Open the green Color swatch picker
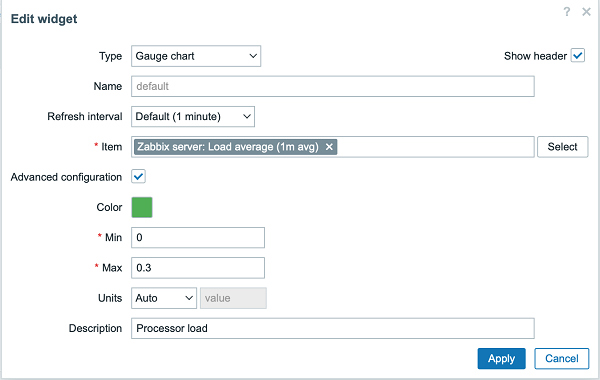Viewport: 600px width, 380px height. tap(142, 207)
